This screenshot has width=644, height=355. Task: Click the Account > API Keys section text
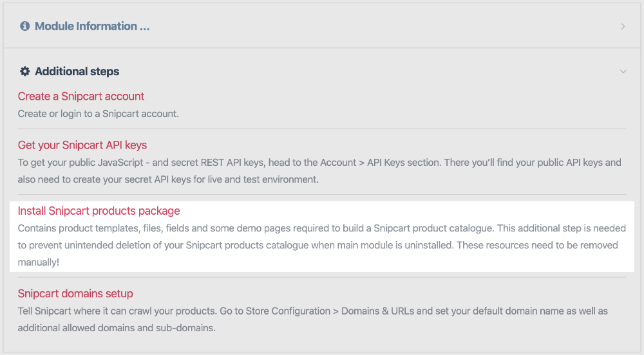[381, 163]
